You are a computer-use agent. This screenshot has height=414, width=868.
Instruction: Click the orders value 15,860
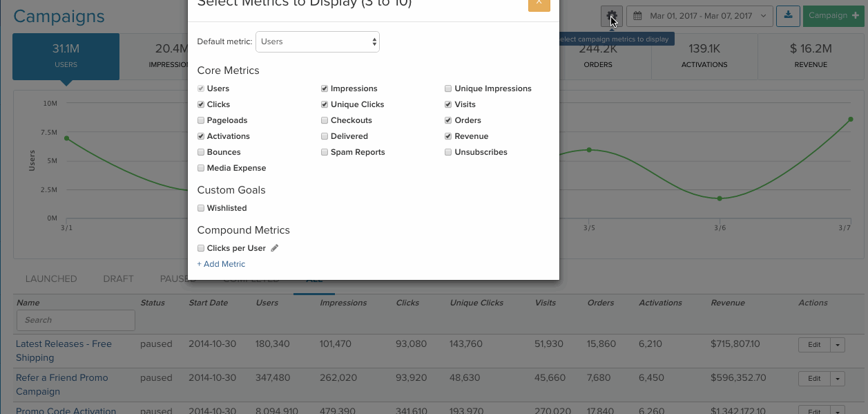(601, 344)
